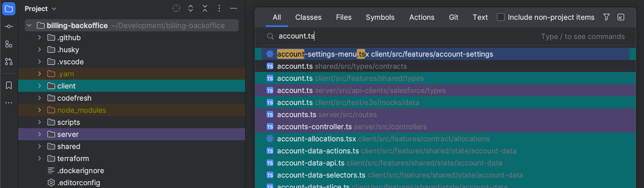The width and height of the screenshot is (644, 188).
Task: Switch to the Symbols tab
Action: (x=380, y=17)
